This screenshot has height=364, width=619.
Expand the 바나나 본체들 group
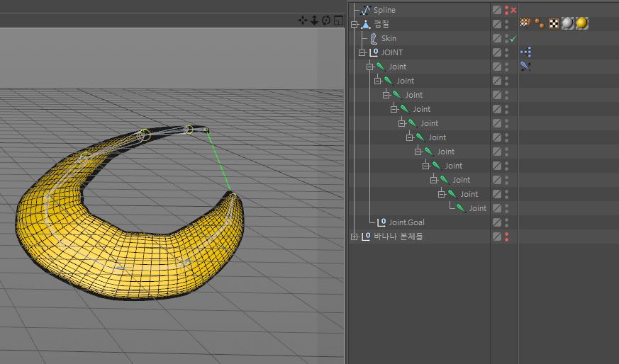coord(355,237)
